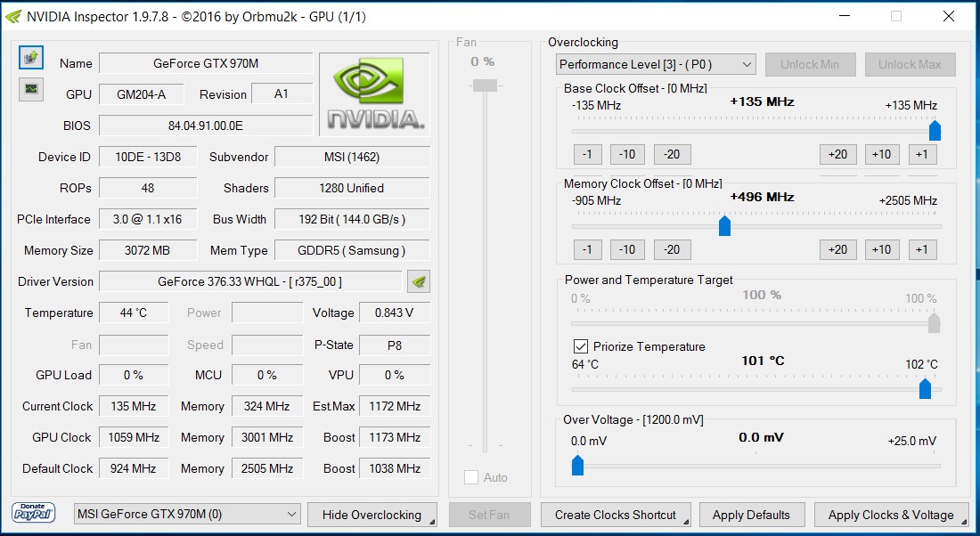Click the Bus Width field
This screenshot has height=536, width=980.
(x=352, y=219)
